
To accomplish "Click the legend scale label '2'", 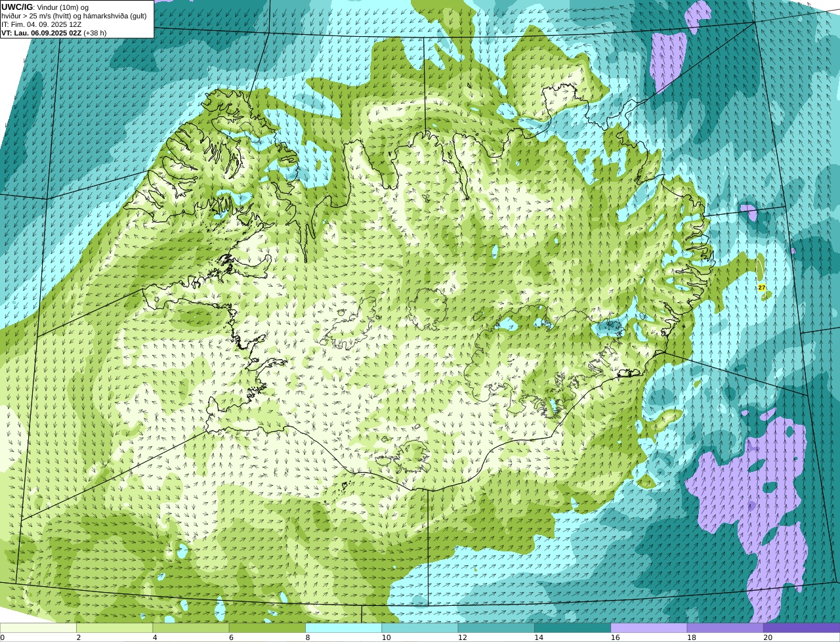I will coord(78,637).
